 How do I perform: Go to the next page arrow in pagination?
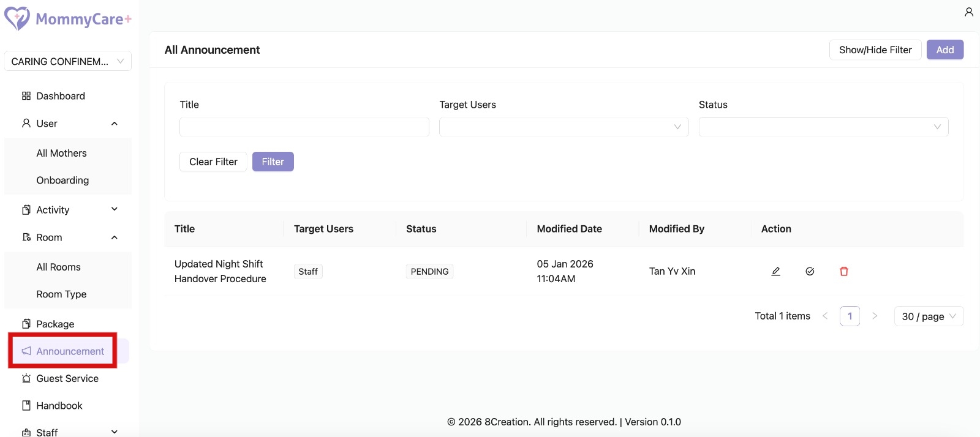(x=875, y=316)
